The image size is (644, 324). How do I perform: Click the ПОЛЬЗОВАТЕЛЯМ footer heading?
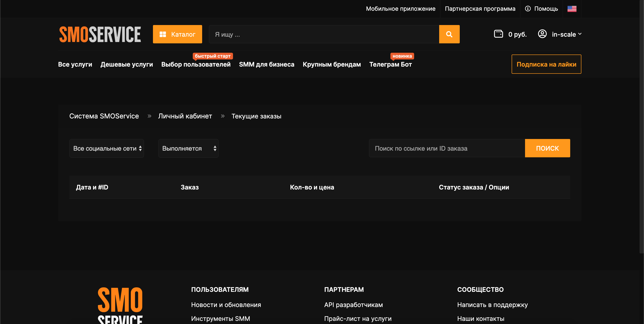[x=220, y=290]
